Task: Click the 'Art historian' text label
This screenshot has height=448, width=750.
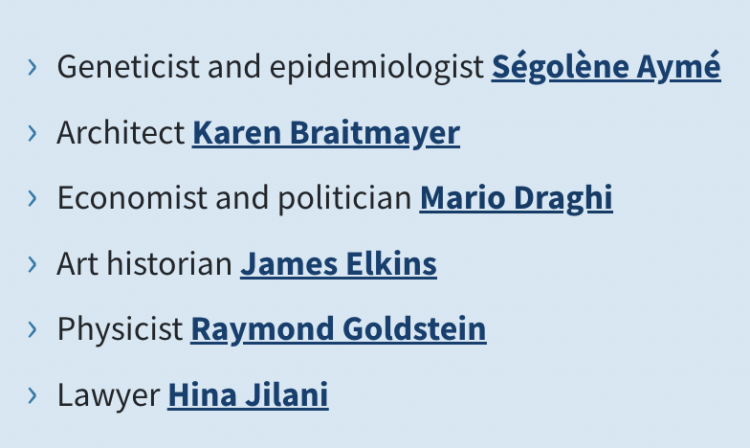Action: click(145, 264)
